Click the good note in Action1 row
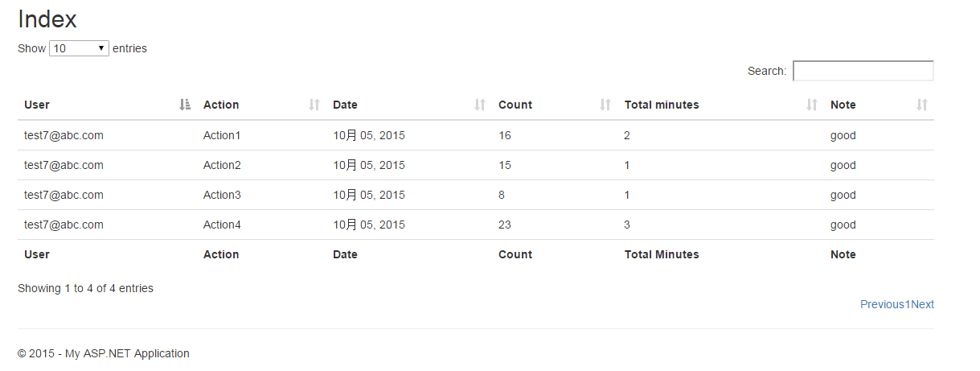 (843, 135)
